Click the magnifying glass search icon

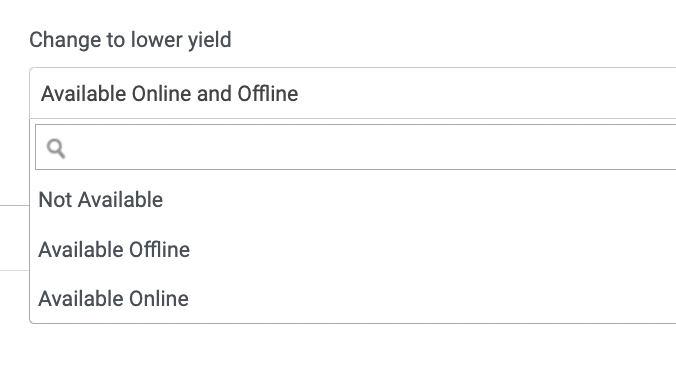(x=56, y=148)
